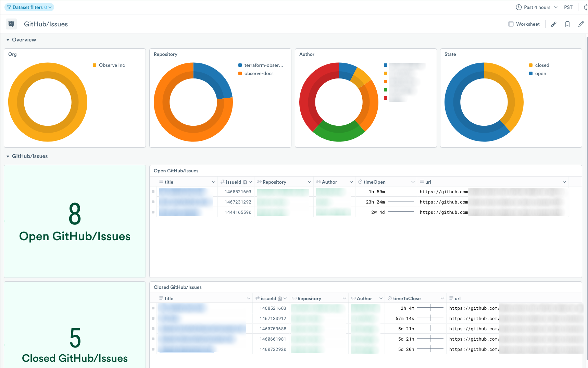The height and width of the screenshot is (368, 588).
Task: Collapse the Overview section
Action: click(8, 40)
